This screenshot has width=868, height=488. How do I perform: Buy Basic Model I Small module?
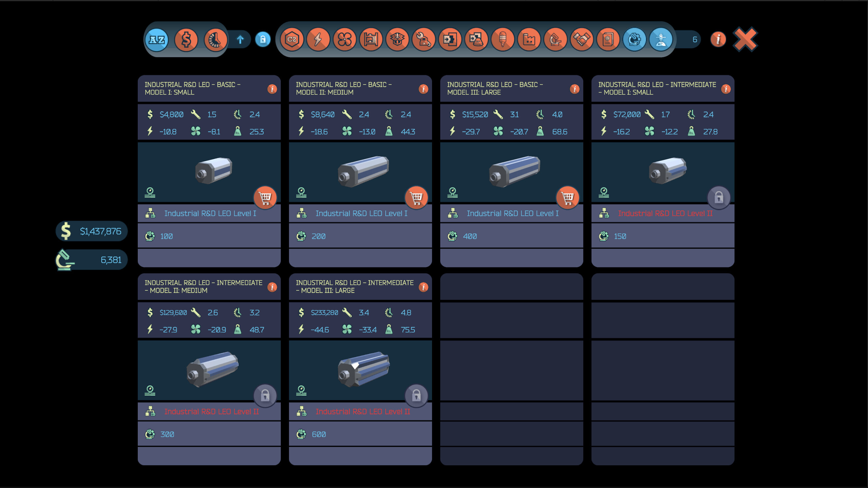[x=265, y=198]
